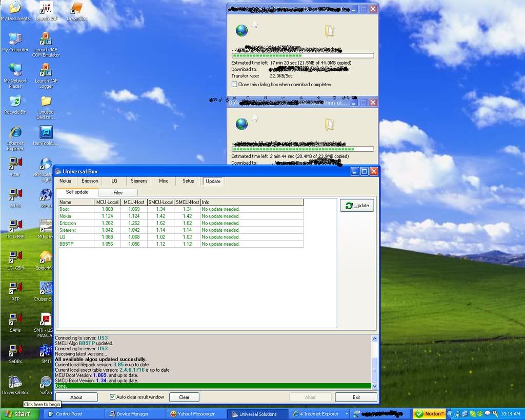Screen dimensions: 525x420
Task: Switch to Device Manager in the taskbar
Action: [x=135, y=414]
